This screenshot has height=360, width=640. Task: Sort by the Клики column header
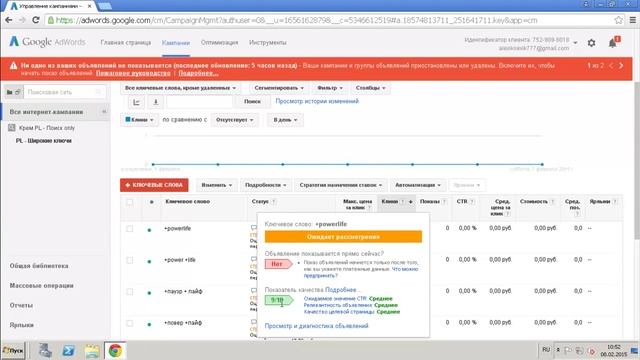tap(390, 202)
